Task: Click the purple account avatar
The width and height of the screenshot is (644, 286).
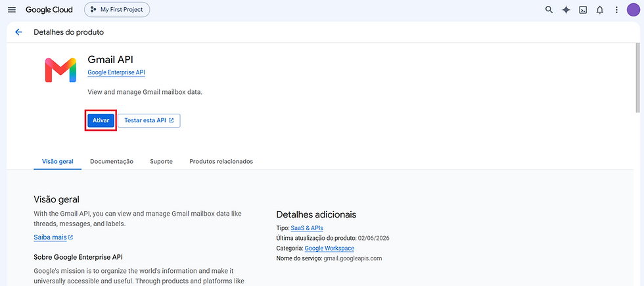Action: 633,10
